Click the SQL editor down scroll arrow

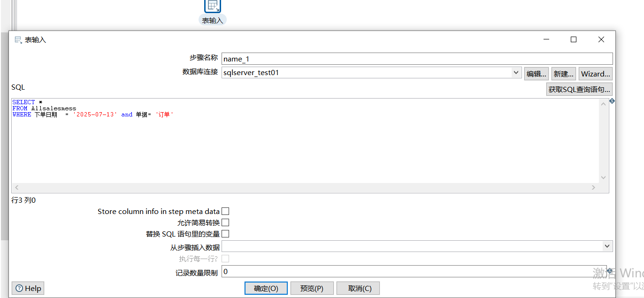tap(604, 177)
